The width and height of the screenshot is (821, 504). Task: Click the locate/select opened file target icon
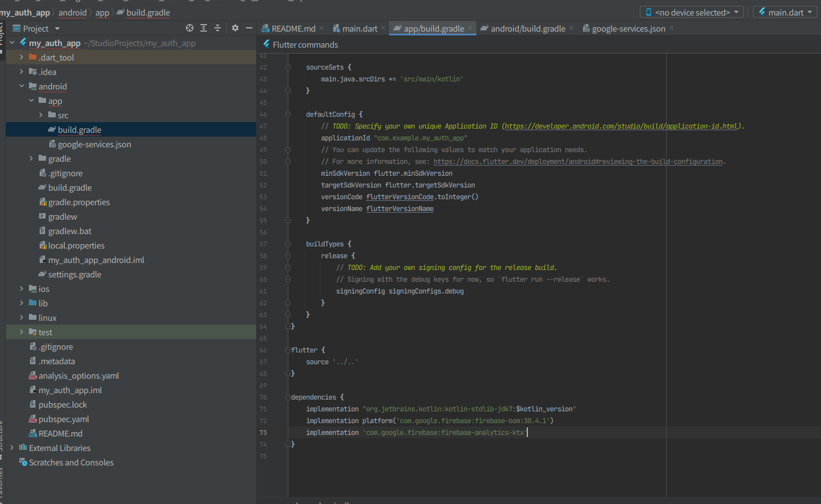[190, 28]
